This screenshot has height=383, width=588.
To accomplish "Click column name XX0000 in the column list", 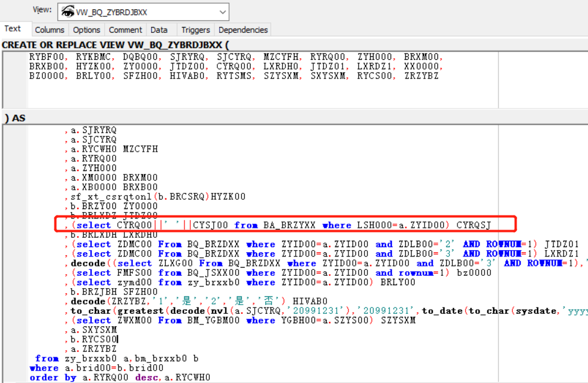I will (421, 66).
